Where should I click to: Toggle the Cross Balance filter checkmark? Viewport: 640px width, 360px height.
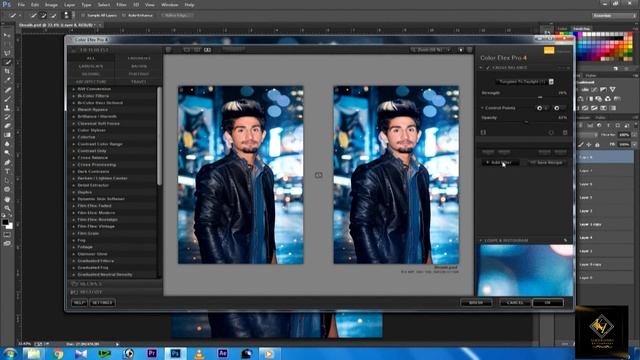click(488, 68)
